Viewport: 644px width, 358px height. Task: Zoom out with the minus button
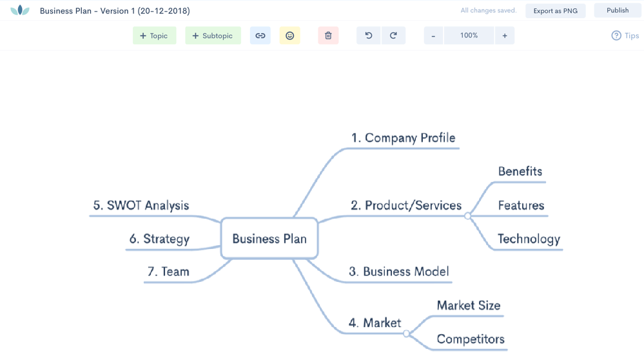pos(433,36)
